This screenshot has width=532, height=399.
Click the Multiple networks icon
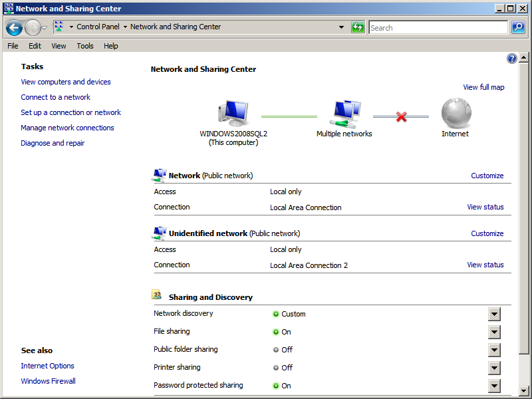(x=344, y=114)
